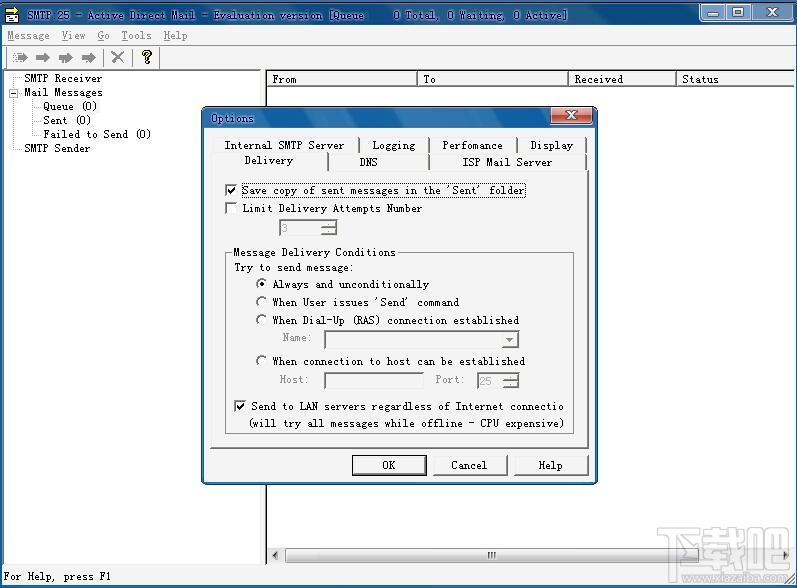Click the delivery attempts number field

pos(300,228)
